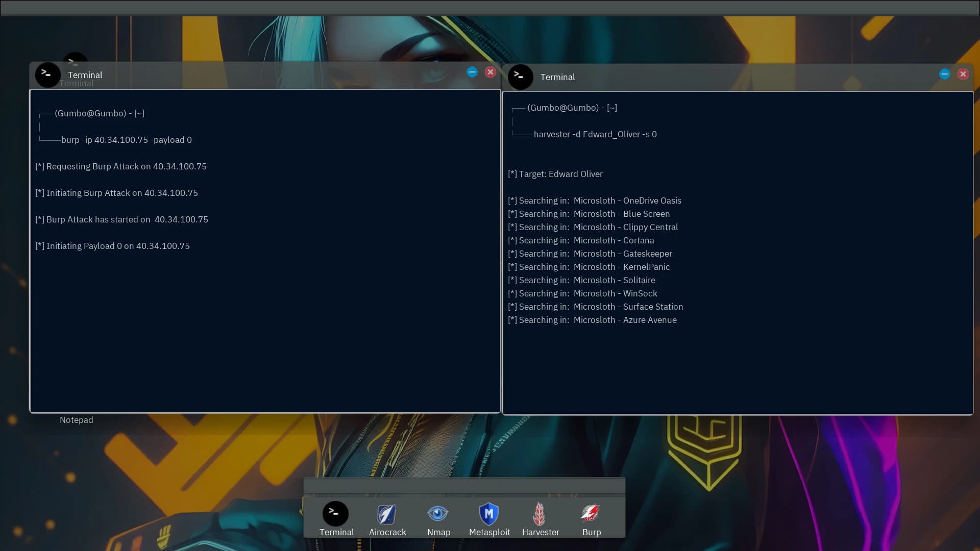Select the burp attack command text
980x551 pixels.
click(x=126, y=140)
